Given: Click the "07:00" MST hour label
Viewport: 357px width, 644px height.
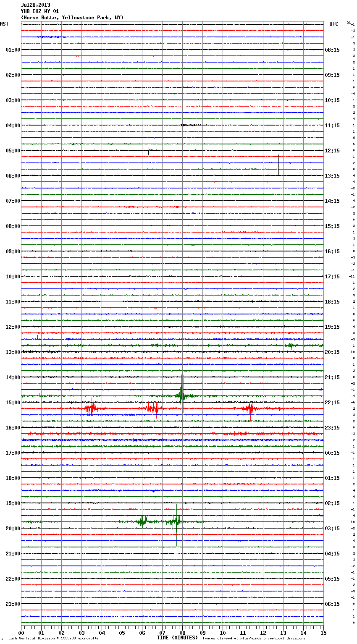Looking at the screenshot, I should point(13,201).
